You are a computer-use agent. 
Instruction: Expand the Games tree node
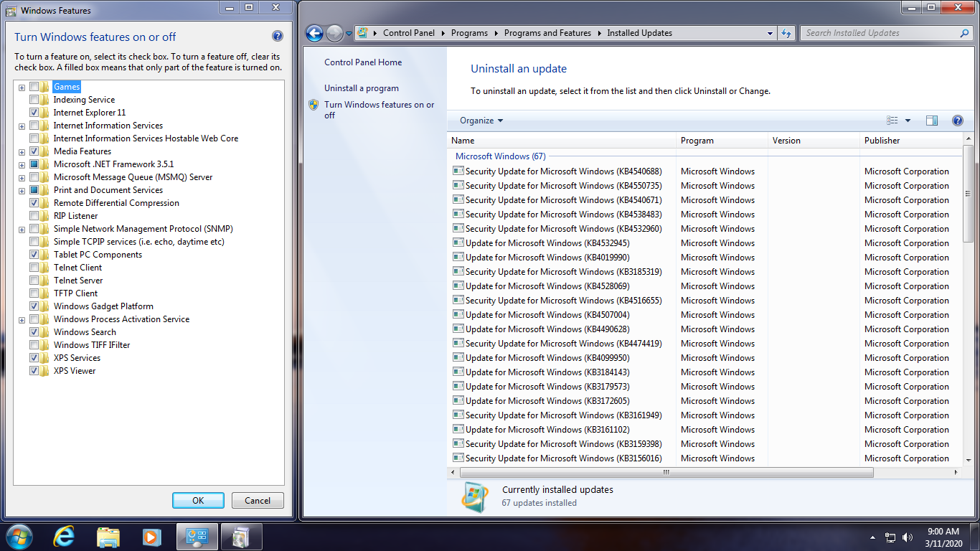point(22,88)
